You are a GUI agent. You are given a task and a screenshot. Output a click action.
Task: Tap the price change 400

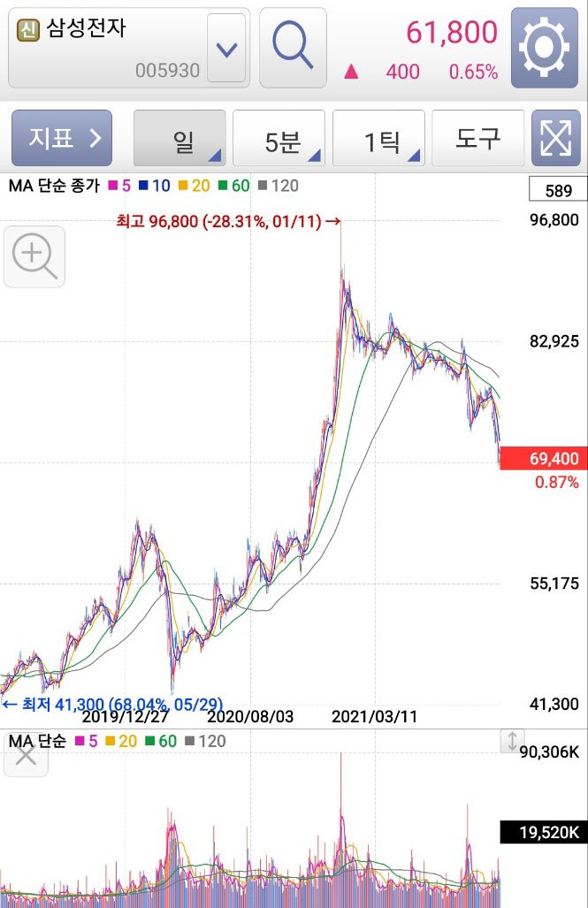402,72
